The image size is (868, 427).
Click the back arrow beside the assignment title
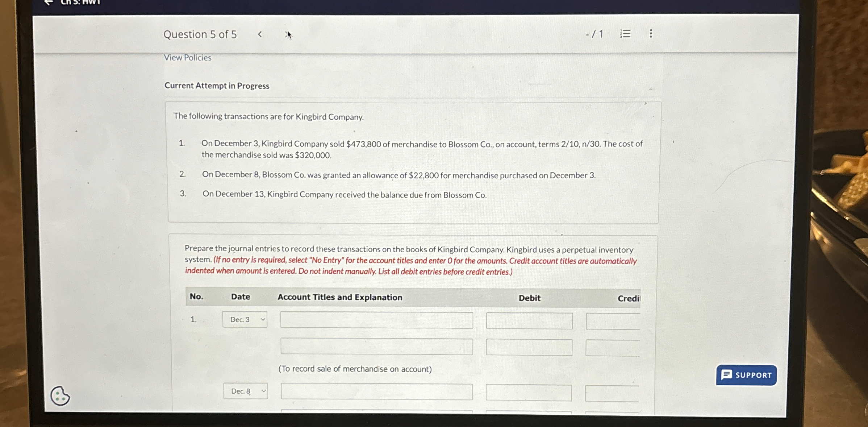coord(49,3)
